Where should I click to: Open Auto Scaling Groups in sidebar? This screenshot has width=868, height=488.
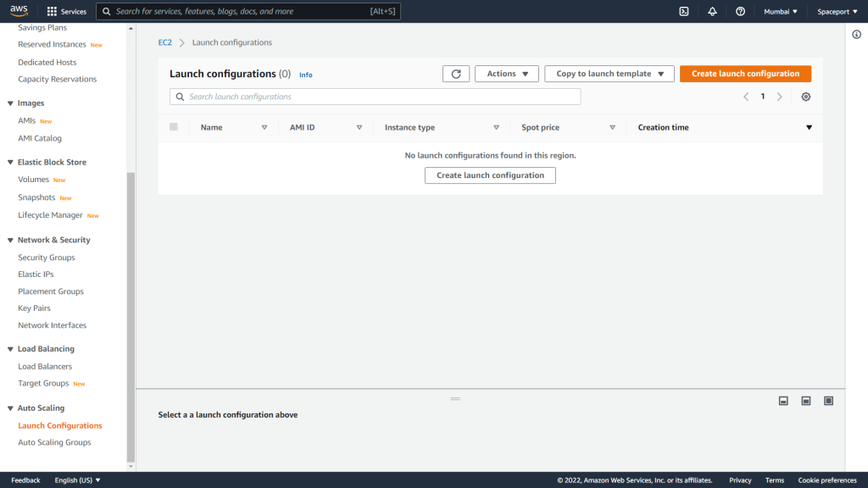click(54, 442)
